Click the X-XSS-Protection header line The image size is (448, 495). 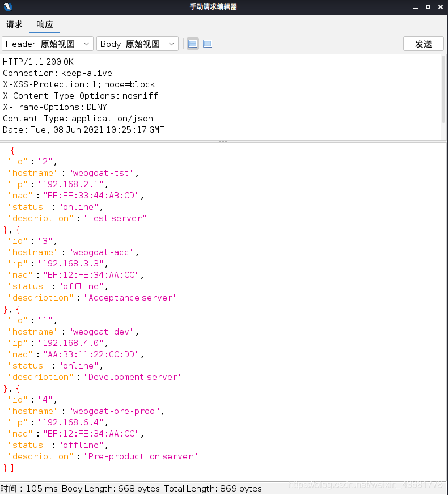(x=79, y=84)
